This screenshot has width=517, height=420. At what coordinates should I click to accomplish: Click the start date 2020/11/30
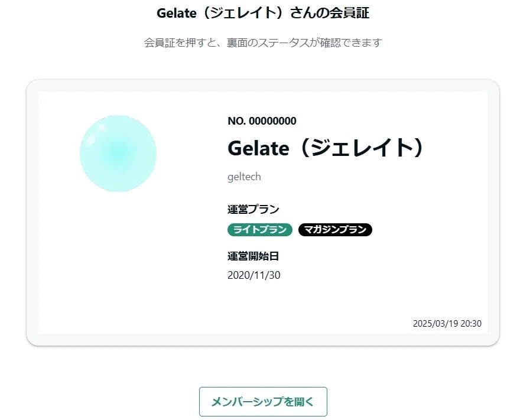(x=254, y=275)
